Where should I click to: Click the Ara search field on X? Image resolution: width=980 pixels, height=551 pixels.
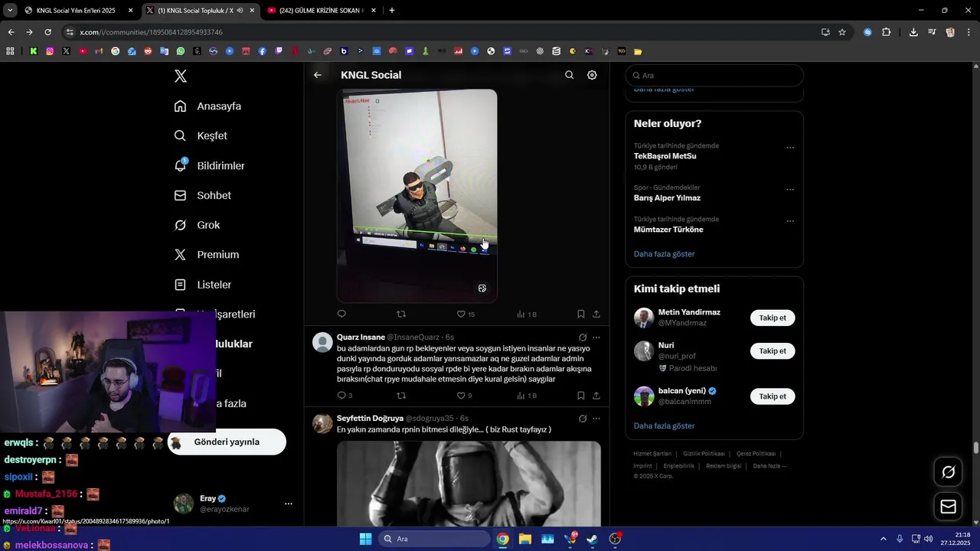pyautogui.click(x=714, y=76)
